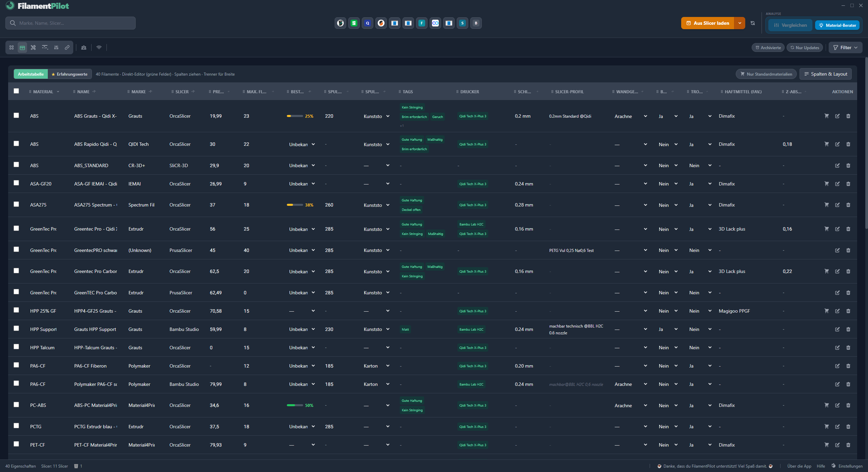Open the cart icon for ASA275 Spectrum
The height and width of the screenshot is (472, 868).
coord(827,205)
